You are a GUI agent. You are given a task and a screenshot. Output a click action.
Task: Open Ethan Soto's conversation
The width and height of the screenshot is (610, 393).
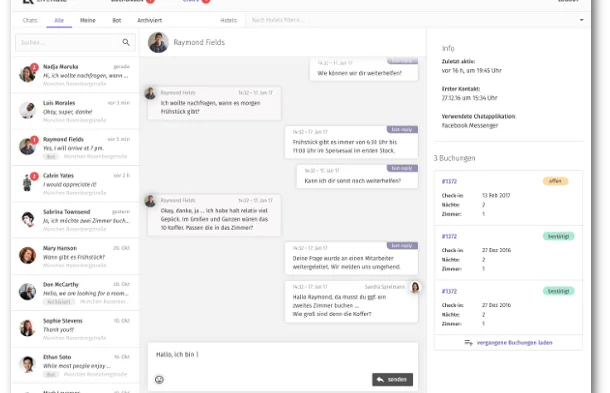tap(75, 365)
